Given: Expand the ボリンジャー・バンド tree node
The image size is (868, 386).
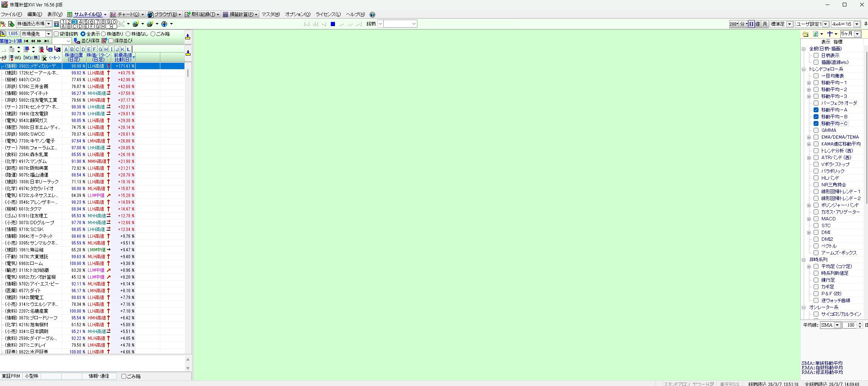Looking at the screenshot, I should [809, 205].
